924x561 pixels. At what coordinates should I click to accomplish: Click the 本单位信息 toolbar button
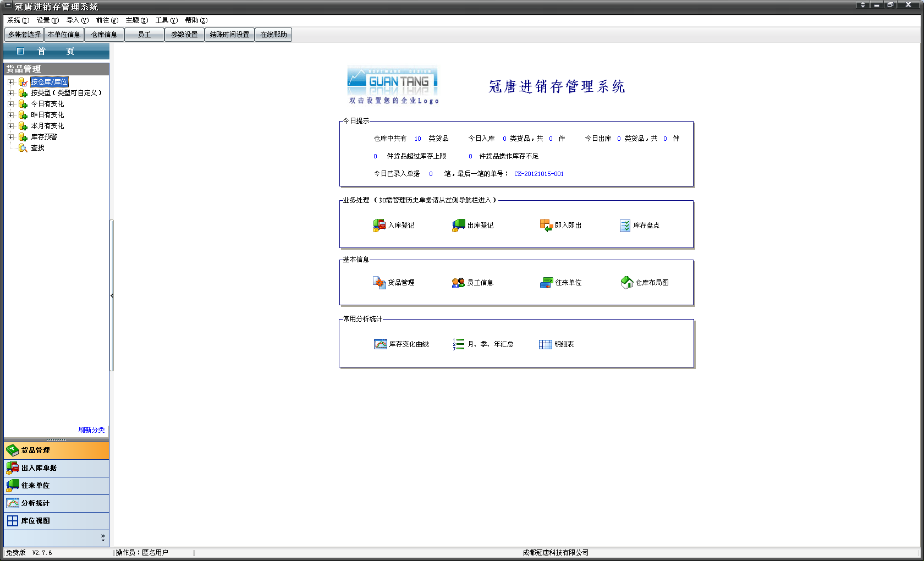point(64,35)
